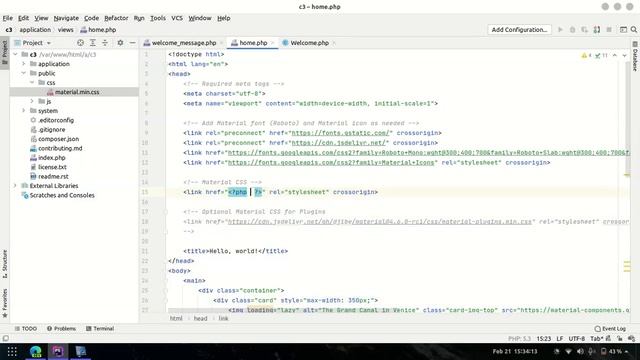Open the Edge browser taskbar icon

[36, 351]
